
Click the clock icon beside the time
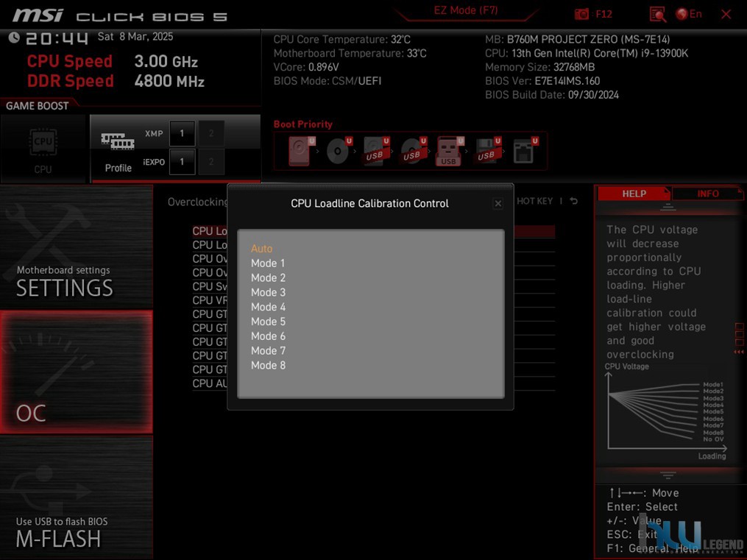[14, 38]
